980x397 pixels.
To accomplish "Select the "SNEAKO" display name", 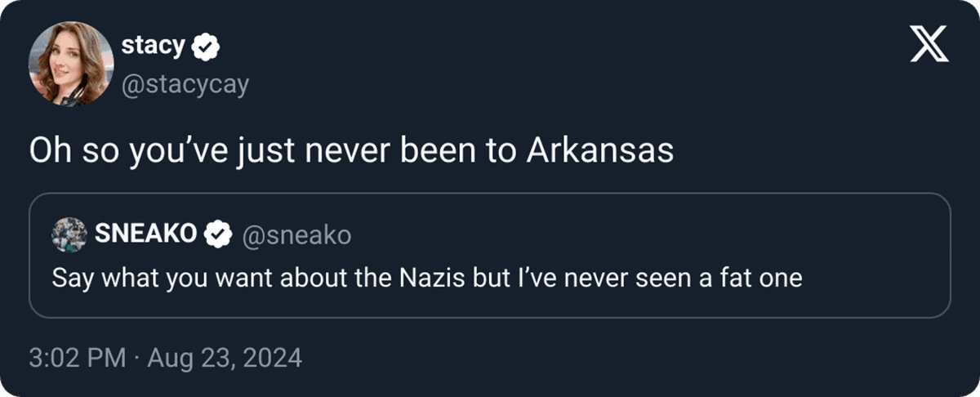I will pos(146,235).
